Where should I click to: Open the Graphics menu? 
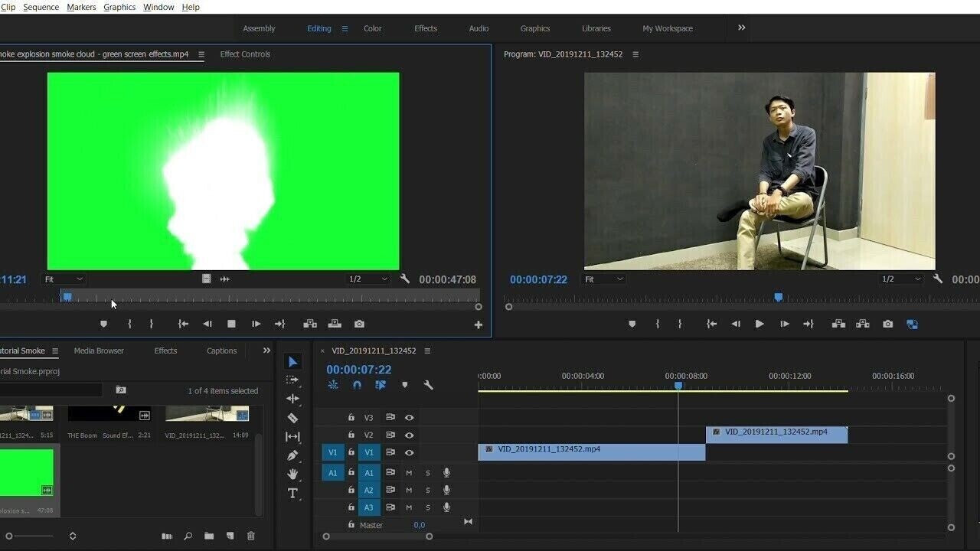click(119, 7)
